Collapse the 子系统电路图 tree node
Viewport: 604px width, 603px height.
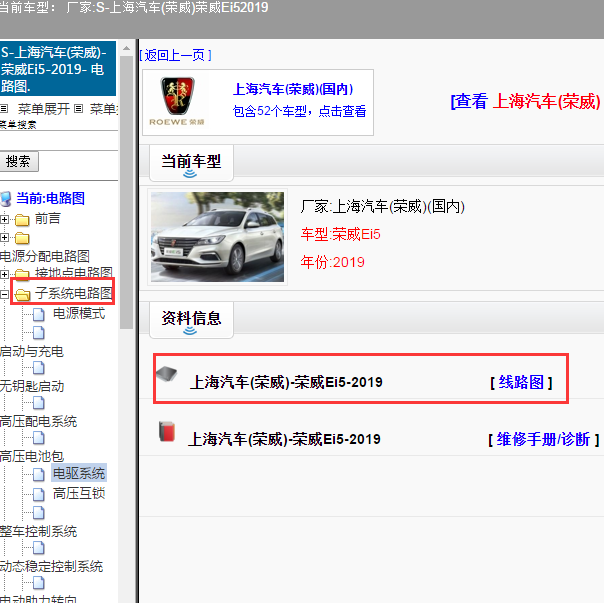pos(4,295)
